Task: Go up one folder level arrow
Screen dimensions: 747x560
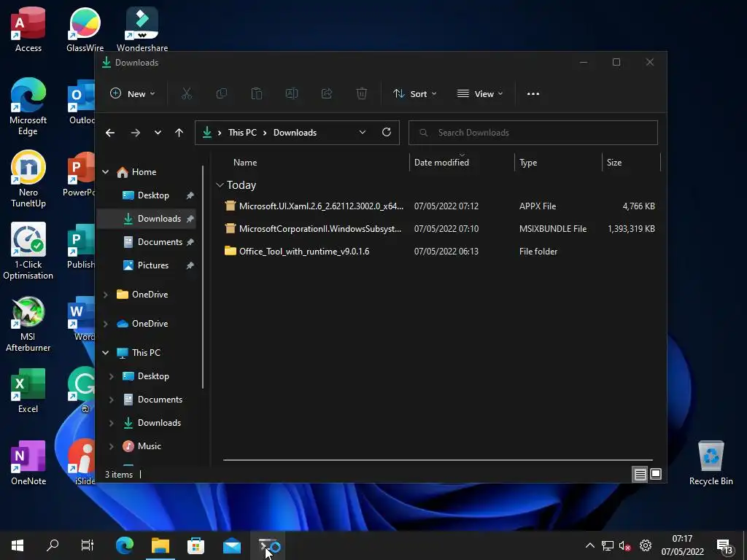Action: [x=179, y=133]
